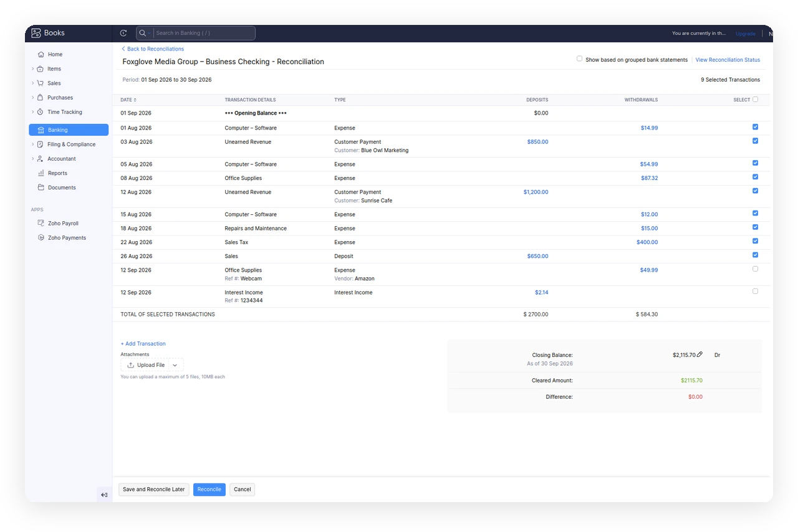Open Documents in the sidebar

click(x=69, y=188)
